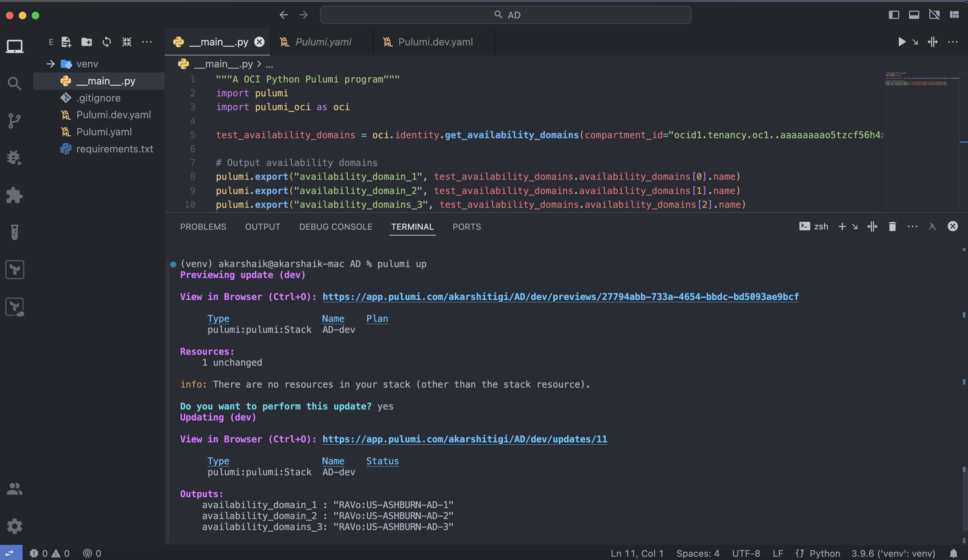Toggle the secondary sidebar

(x=934, y=14)
